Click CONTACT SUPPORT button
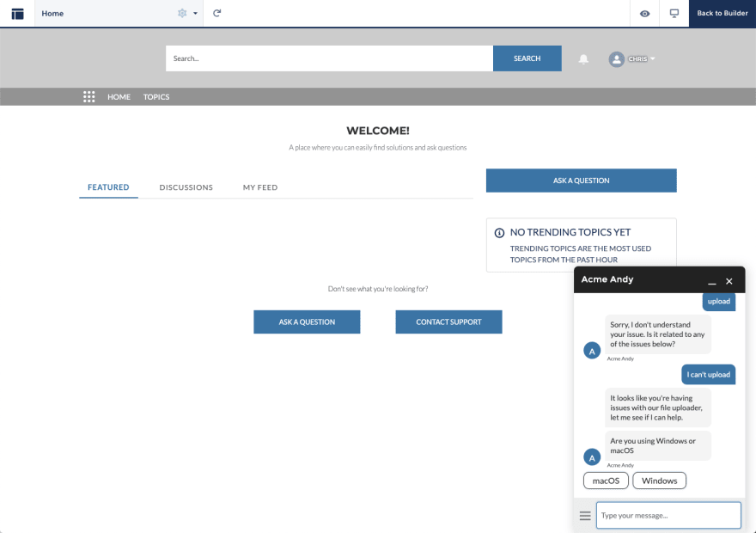This screenshot has width=756, height=533. tap(448, 322)
